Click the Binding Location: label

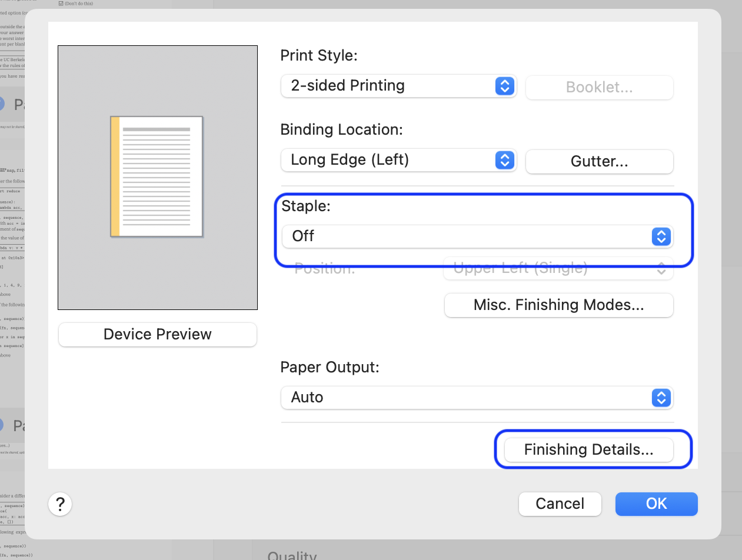coord(341,129)
